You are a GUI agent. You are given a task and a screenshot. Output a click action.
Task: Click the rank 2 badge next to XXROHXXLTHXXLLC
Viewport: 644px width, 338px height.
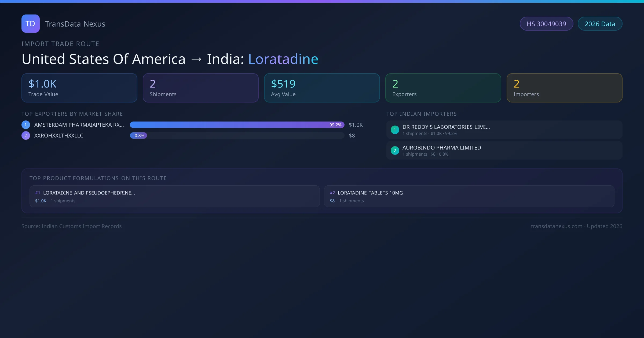pyautogui.click(x=25, y=135)
